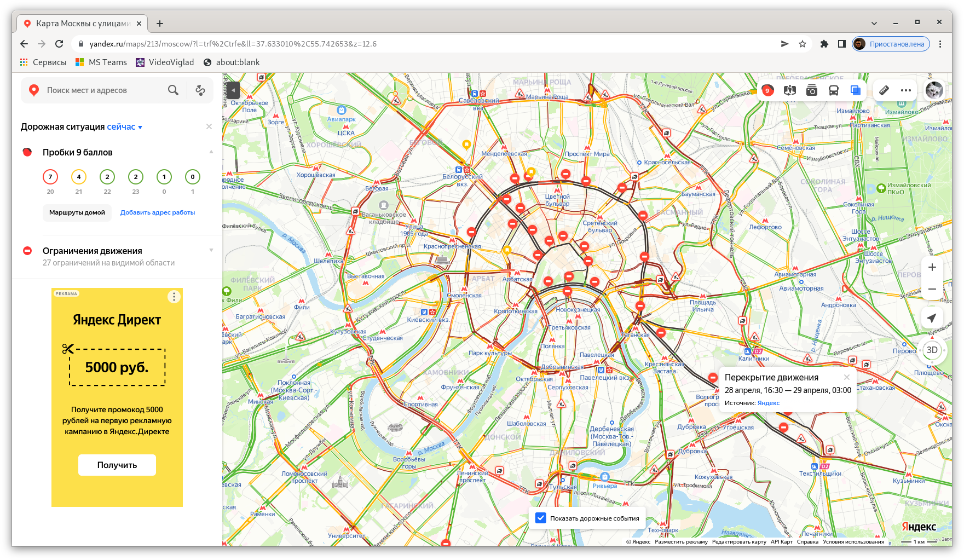Image resolution: width=964 pixels, height=560 pixels.
Task: Open the VideoViglad bookmark
Action: (x=165, y=62)
